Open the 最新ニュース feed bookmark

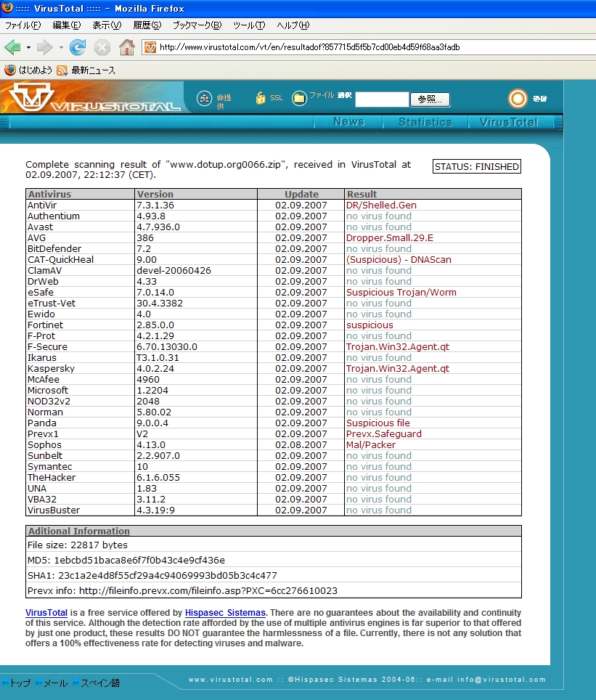click(x=86, y=70)
